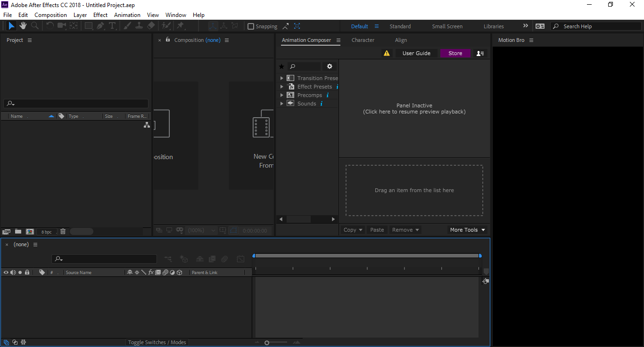
Task: Click Panel Inactive to resume preview playback
Action: pyautogui.click(x=414, y=109)
